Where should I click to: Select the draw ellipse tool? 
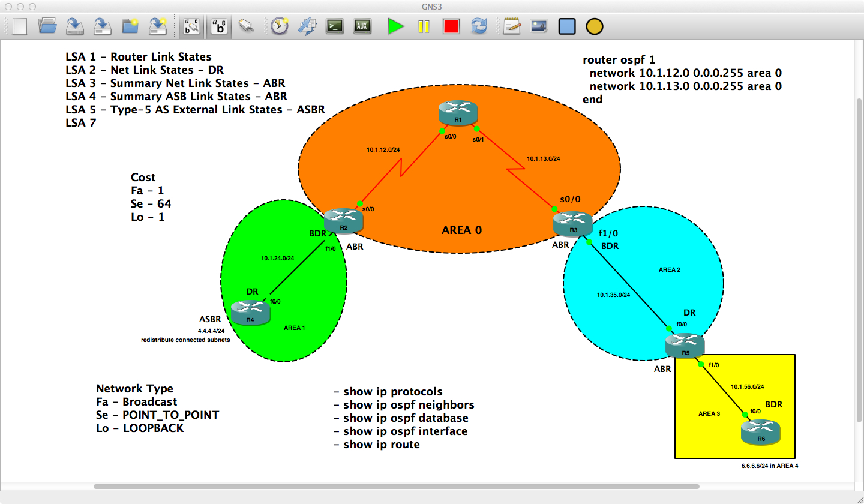(593, 26)
